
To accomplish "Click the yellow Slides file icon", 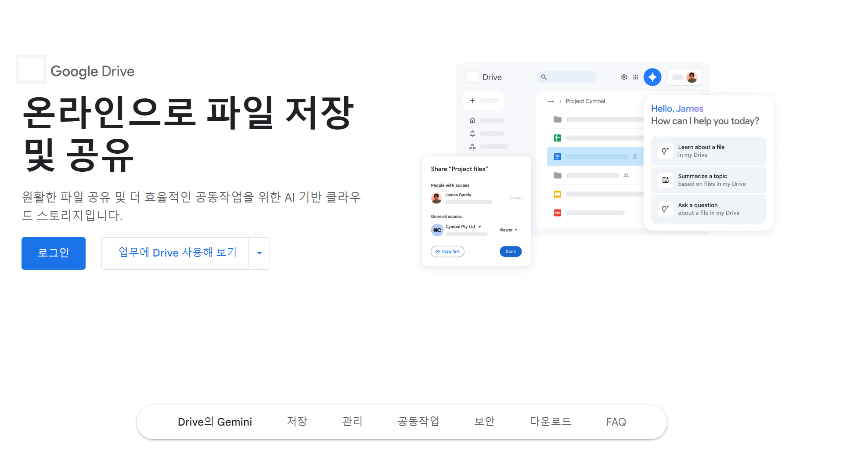I will tap(558, 194).
